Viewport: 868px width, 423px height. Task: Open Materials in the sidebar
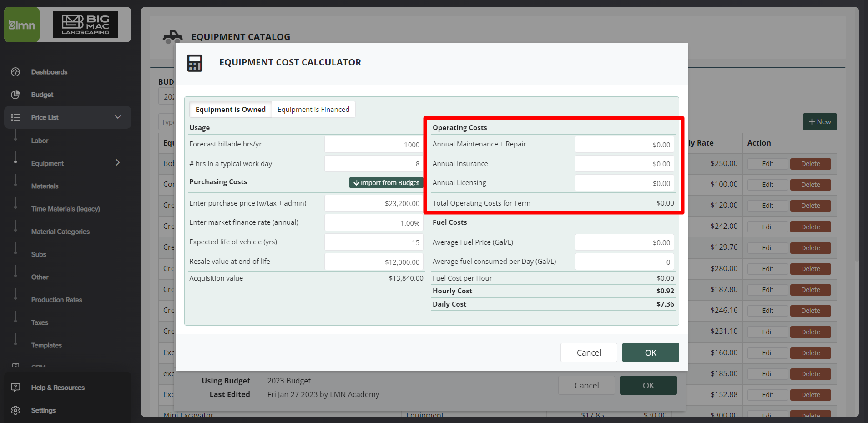tap(45, 186)
